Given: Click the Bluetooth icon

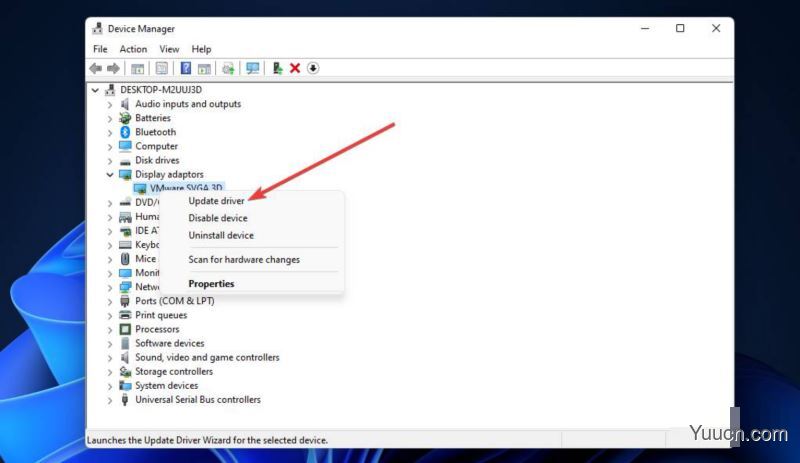Looking at the screenshot, I should tap(125, 132).
